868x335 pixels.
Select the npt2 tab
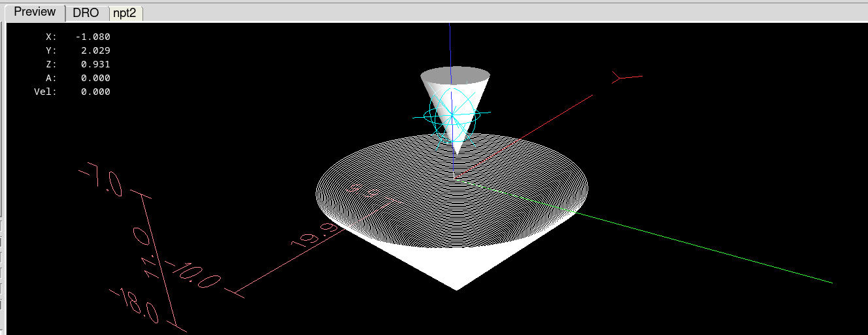(x=124, y=13)
